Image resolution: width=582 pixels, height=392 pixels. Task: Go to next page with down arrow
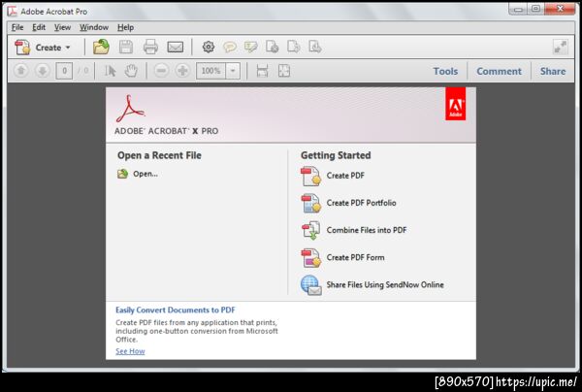[x=43, y=71]
